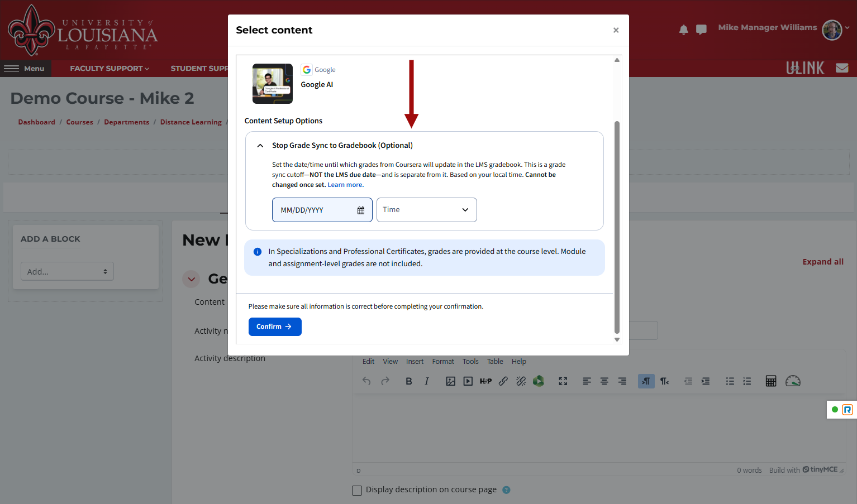Click the numbered list icon

click(748, 381)
